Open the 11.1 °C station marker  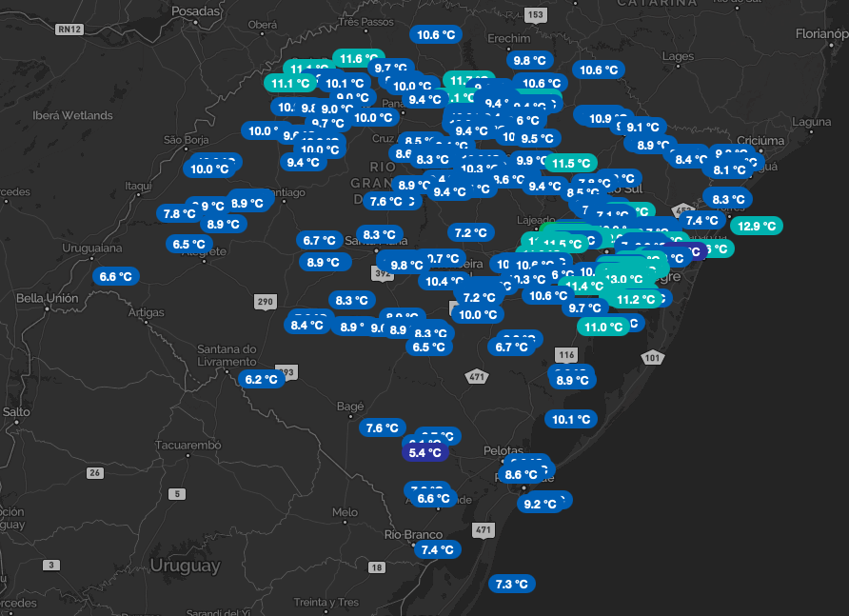[x=290, y=84]
